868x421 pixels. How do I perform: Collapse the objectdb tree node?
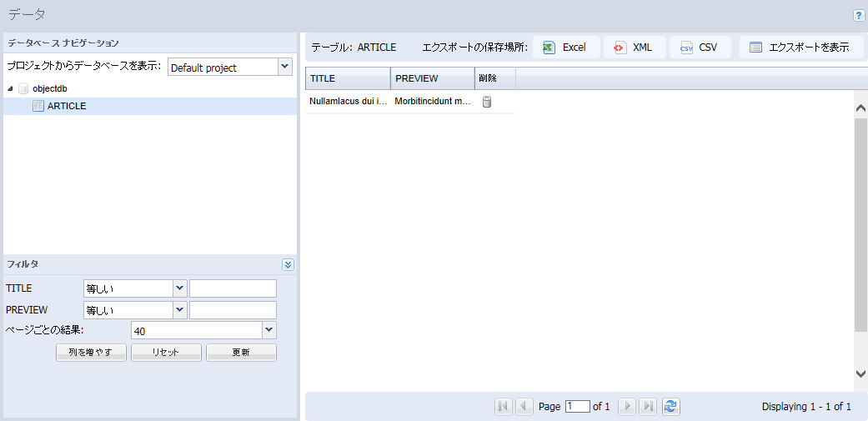pos(10,88)
